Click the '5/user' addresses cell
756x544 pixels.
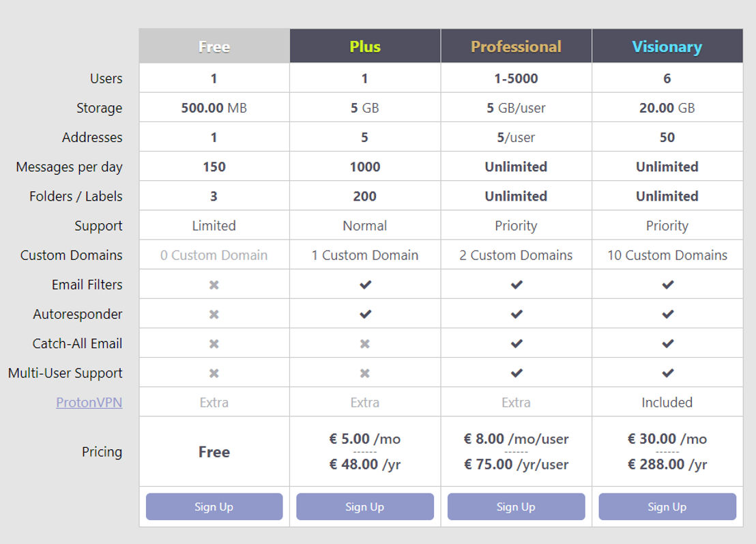click(516, 137)
